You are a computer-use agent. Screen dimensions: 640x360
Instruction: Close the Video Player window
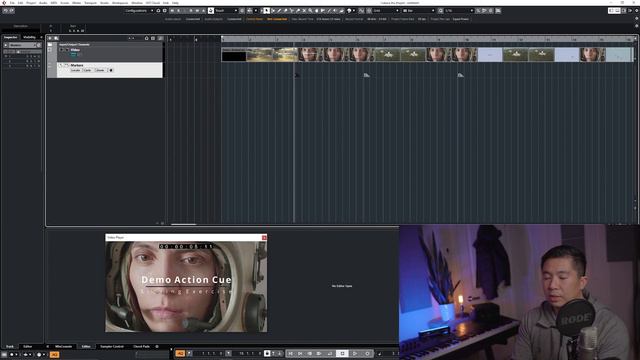coord(264,237)
